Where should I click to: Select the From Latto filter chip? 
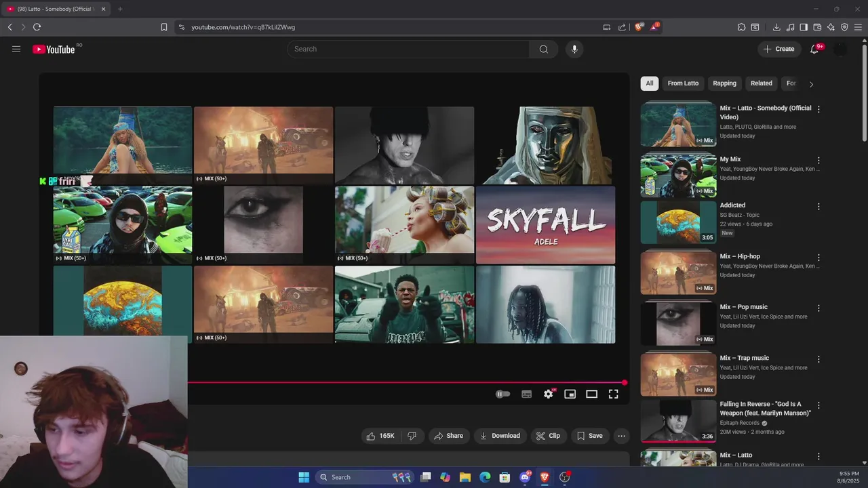point(683,83)
